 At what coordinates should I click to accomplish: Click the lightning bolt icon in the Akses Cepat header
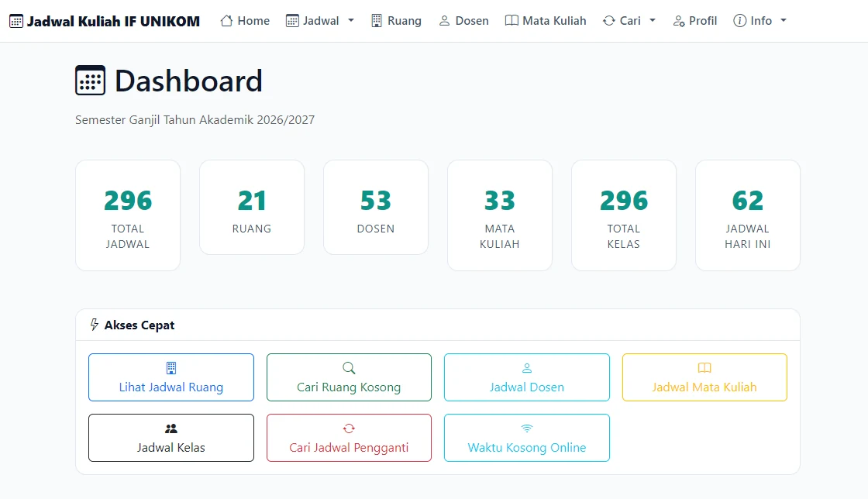click(94, 325)
